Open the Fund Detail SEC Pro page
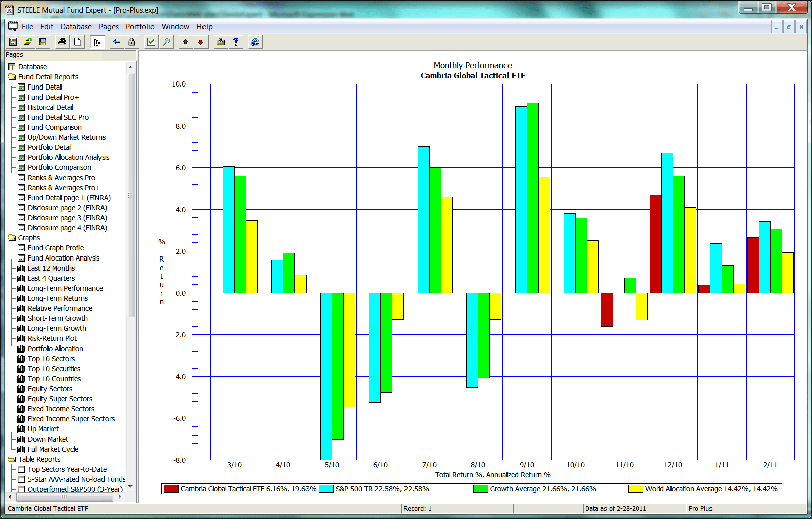Image resolution: width=812 pixels, height=519 pixels. click(58, 117)
